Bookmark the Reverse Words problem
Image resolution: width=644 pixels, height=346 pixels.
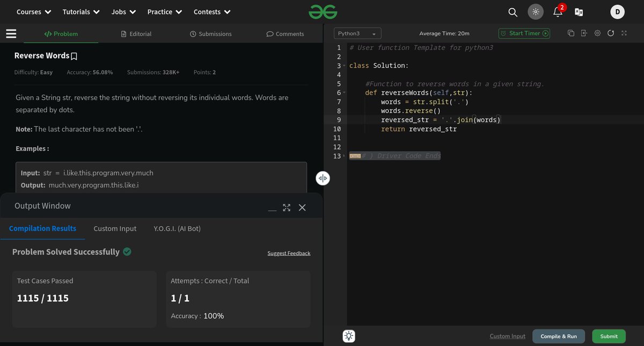pyautogui.click(x=74, y=56)
